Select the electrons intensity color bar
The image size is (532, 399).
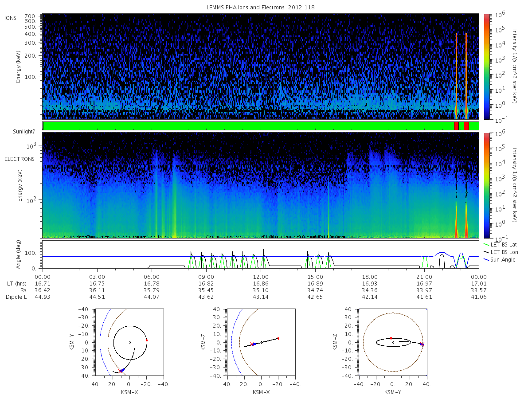486,185
